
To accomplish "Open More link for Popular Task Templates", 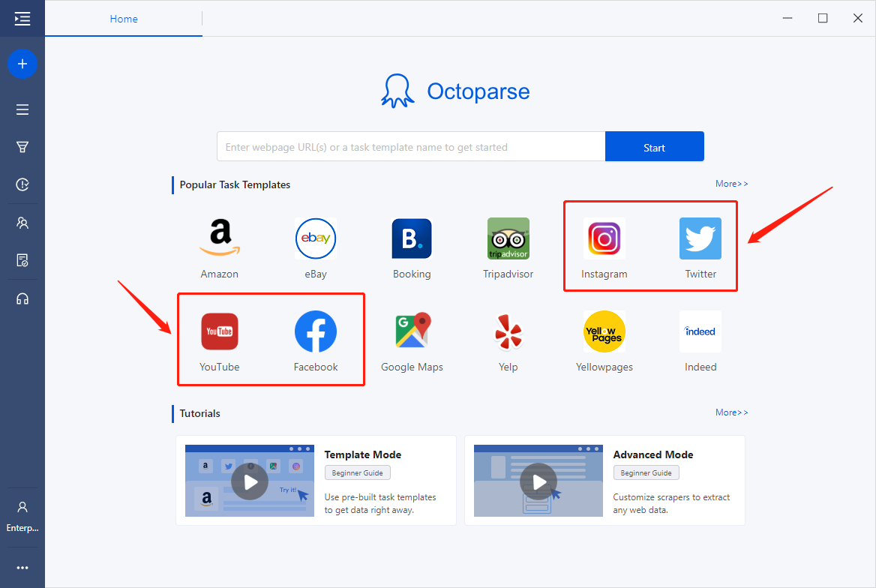I will [x=731, y=184].
